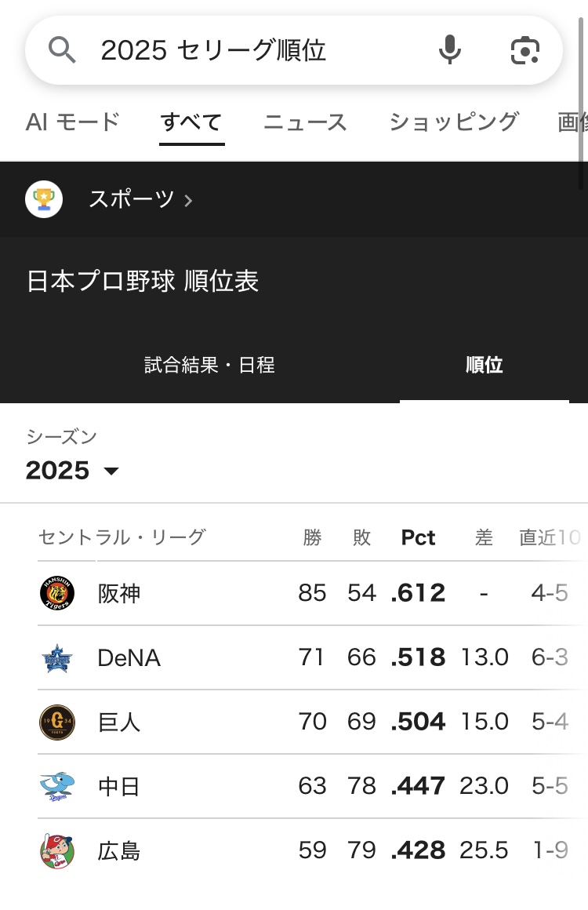Open Google Lens camera search icon
588x910 pixels.
pos(524,50)
